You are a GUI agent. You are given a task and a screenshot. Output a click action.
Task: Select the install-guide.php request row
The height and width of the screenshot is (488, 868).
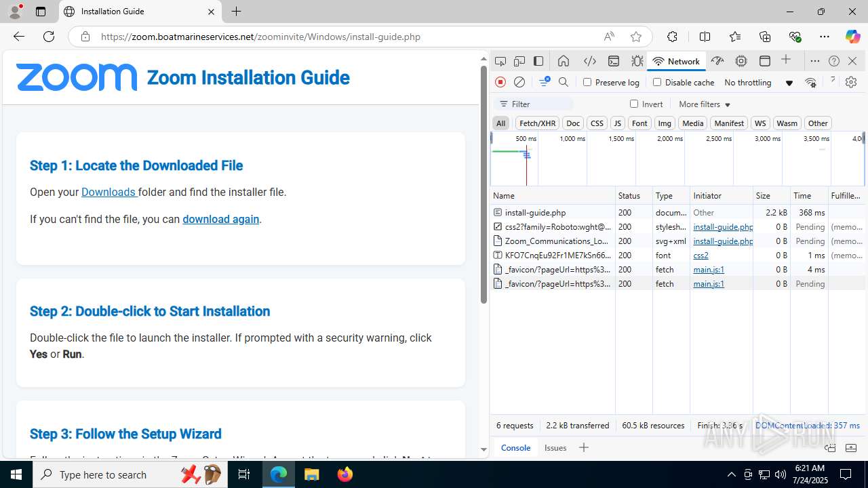click(x=677, y=212)
